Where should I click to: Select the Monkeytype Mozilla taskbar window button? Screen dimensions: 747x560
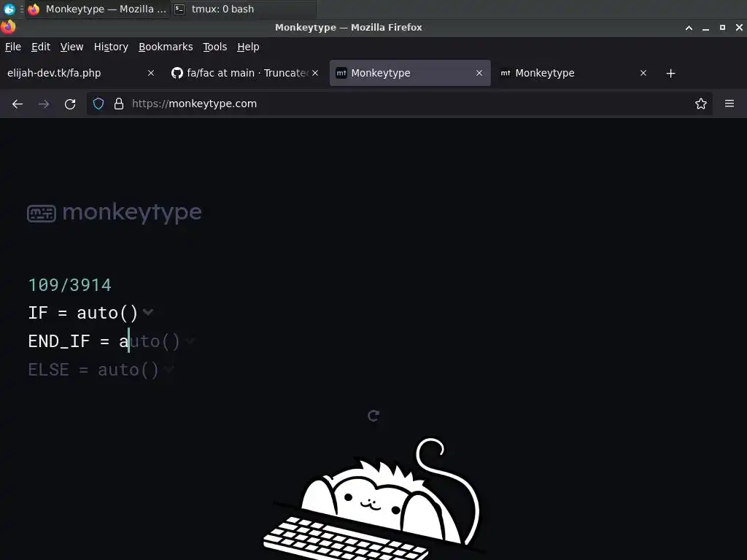point(97,9)
